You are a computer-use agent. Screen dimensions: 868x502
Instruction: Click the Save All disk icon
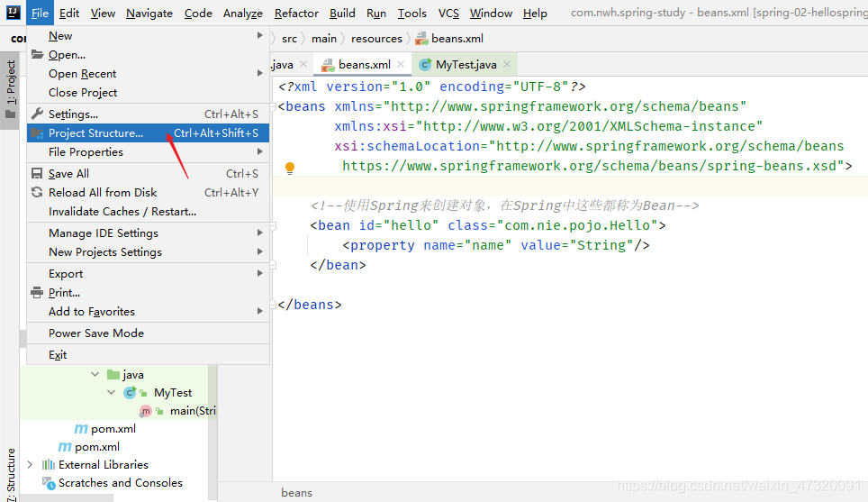pyautogui.click(x=37, y=173)
